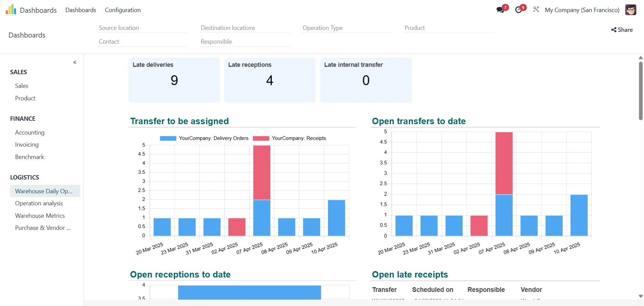This screenshot has height=306, width=644.
Task: Click the Dashboards app logo icon
Action: 11,10
